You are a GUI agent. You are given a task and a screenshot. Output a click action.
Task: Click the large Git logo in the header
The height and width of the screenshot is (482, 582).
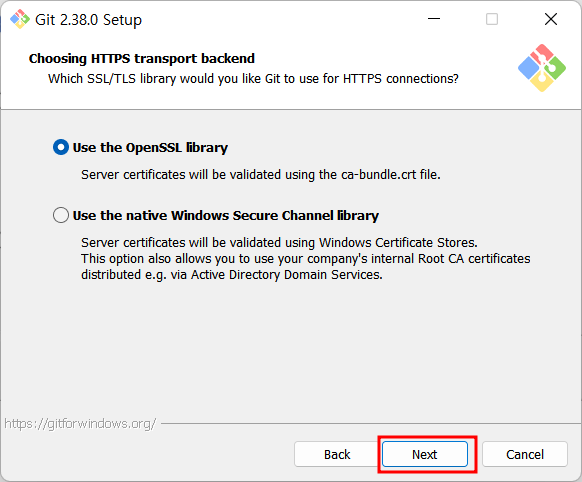pyautogui.click(x=542, y=68)
